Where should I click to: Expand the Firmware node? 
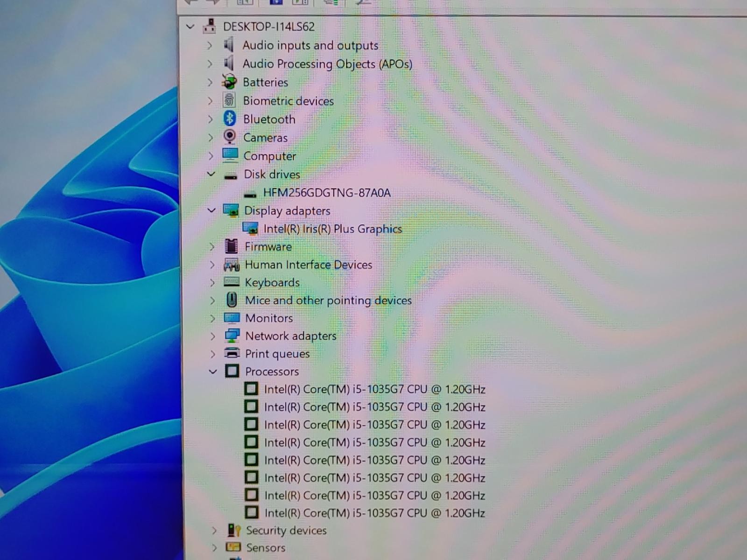coord(212,246)
